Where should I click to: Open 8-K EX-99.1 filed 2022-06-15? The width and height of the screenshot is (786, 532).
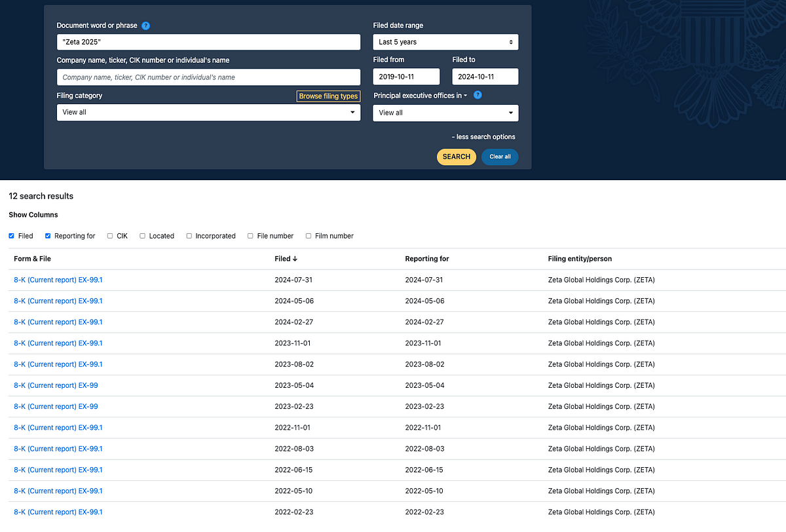pos(58,470)
